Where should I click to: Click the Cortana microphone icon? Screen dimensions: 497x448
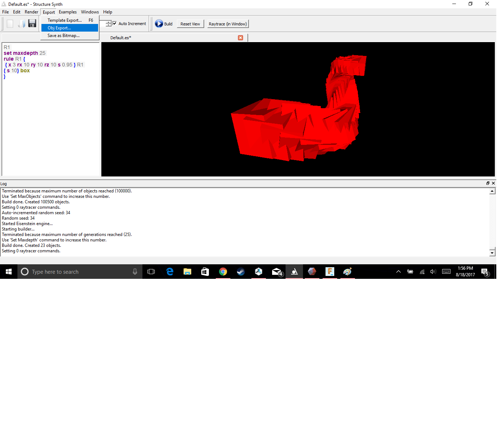point(135,272)
